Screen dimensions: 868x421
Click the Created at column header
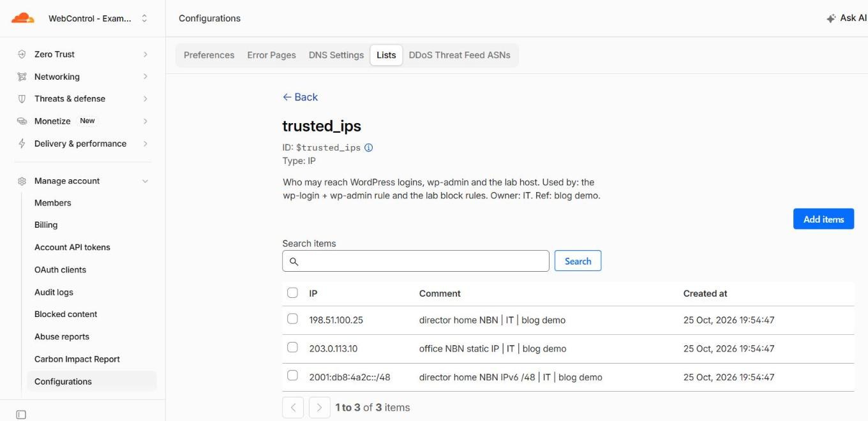pyautogui.click(x=705, y=293)
